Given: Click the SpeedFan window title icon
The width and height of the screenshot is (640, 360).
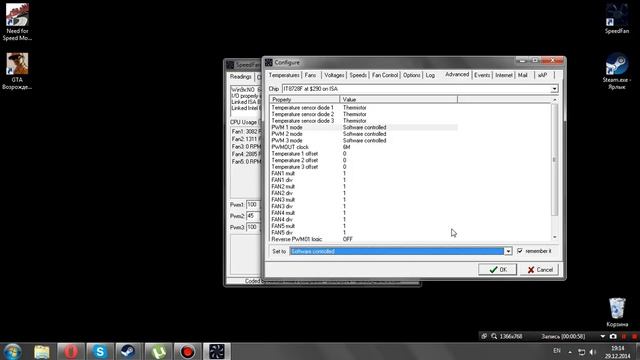Looking at the screenshot, I should [x=230, y=64].
